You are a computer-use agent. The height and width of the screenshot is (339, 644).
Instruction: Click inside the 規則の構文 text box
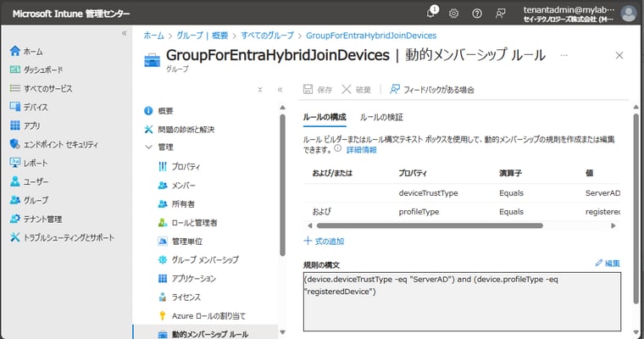[x=462, y=301]
